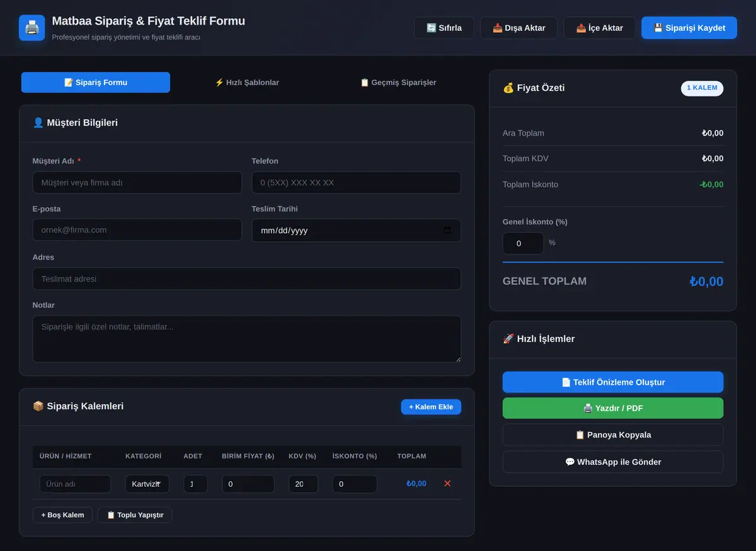Click the Toplam KDV label
The height and width of the screenshot is (551, 756).
pyautogui.click(x=525, y=159)
